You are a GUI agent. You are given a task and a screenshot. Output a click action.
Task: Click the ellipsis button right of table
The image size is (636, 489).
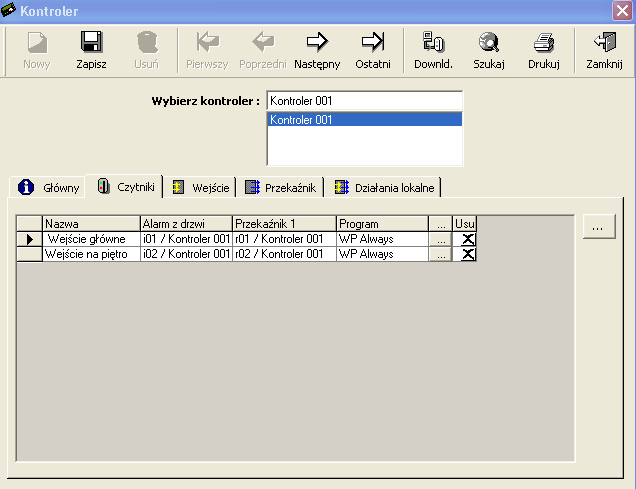599,227
